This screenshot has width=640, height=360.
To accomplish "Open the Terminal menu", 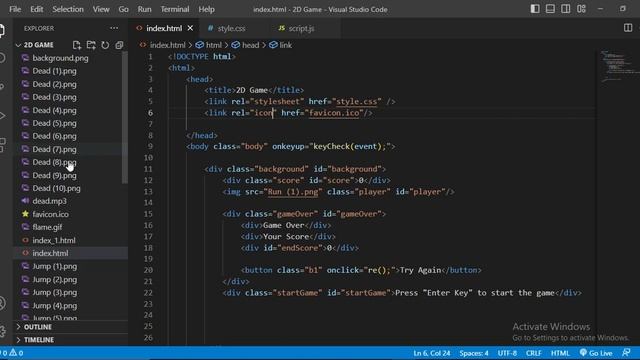I will [x=175, y=9].
